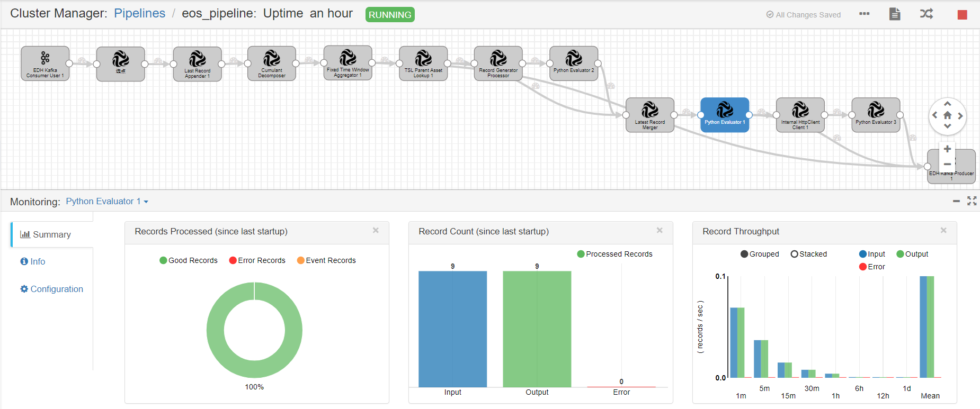Click the All Changes Saved status text
The image size is (980, 409).
[804, 15]
